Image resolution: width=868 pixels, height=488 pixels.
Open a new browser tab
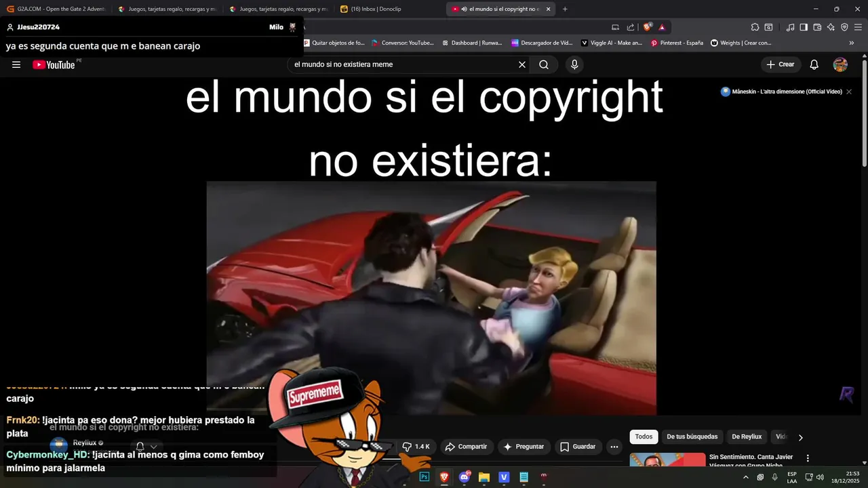pos(565,9)
